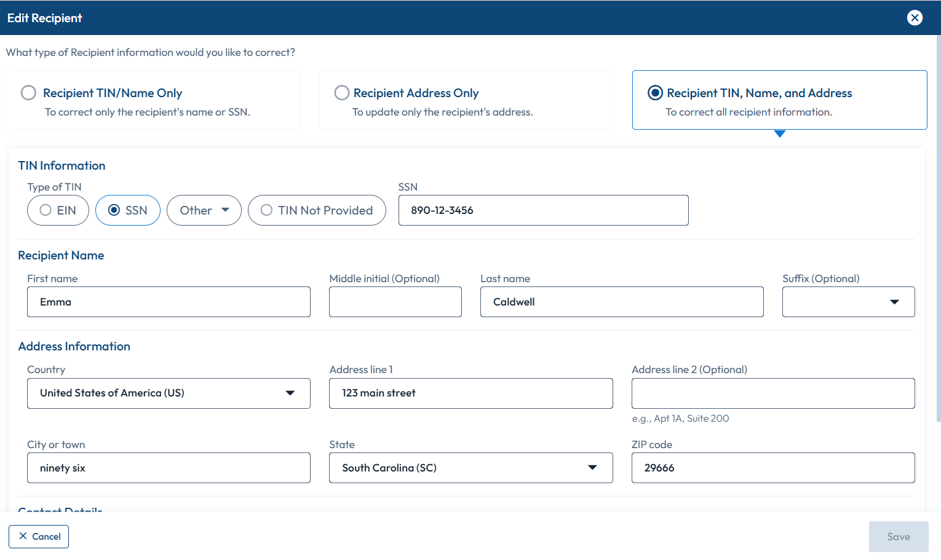Click inside the SSN input field
This screenshot has width=941, height=560.
click(543, 210)
